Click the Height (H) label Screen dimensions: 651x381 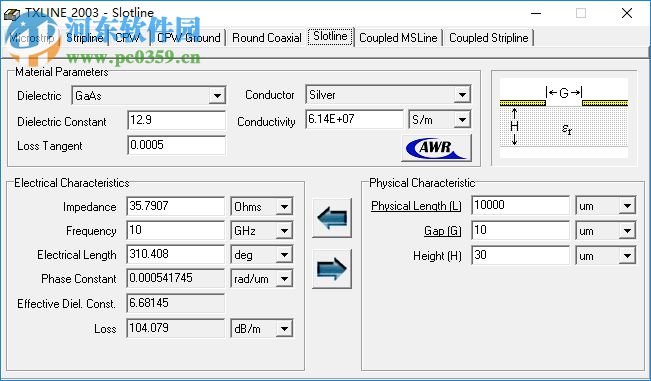(437, 256)
